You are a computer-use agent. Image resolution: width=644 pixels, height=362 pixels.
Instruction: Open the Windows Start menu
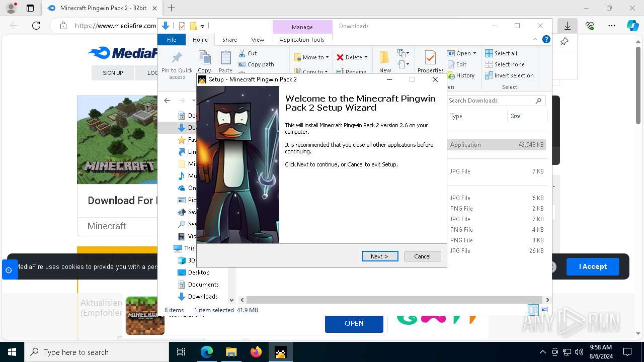pos(12,352)
